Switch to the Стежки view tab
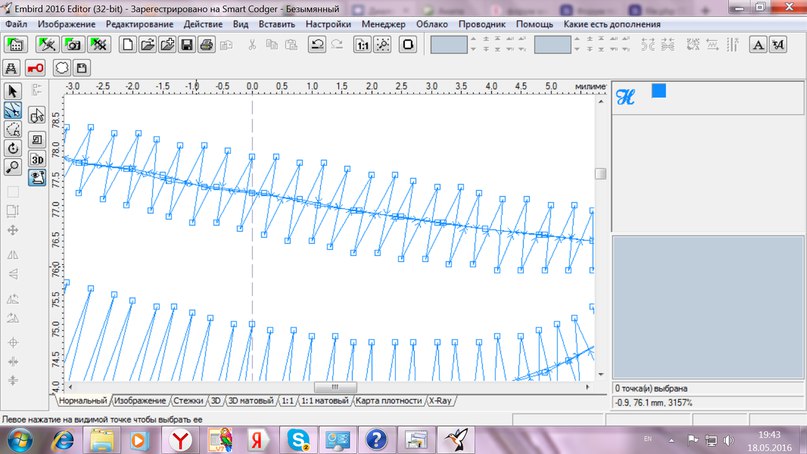807x454 pixels. (190, 401)
